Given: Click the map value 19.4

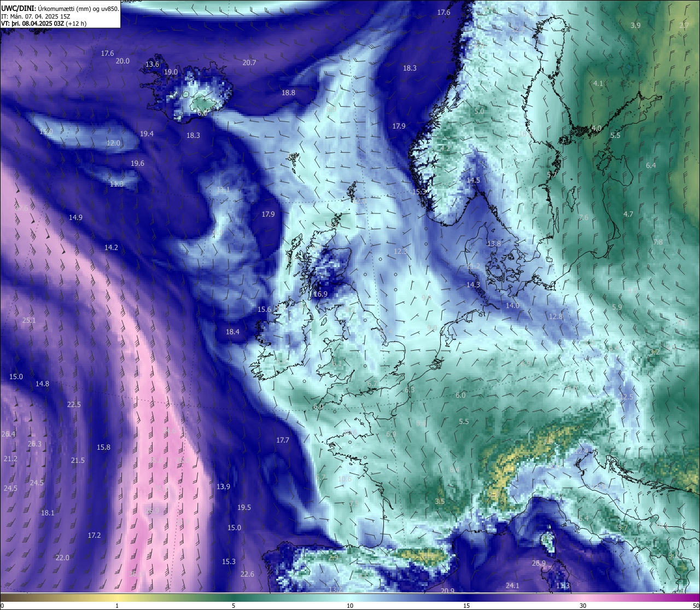Looking at the screenshot, I should tap(147, 134).
